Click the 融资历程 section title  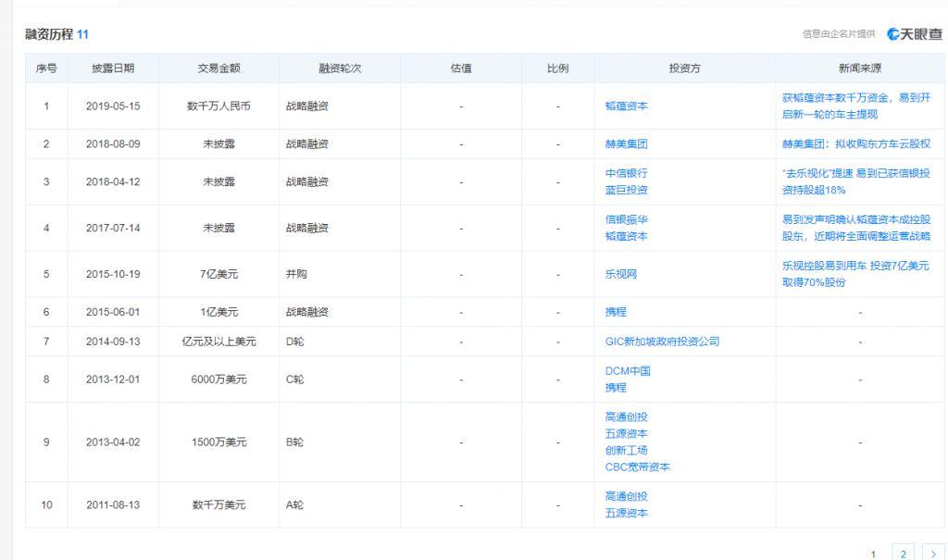[49, 34]
